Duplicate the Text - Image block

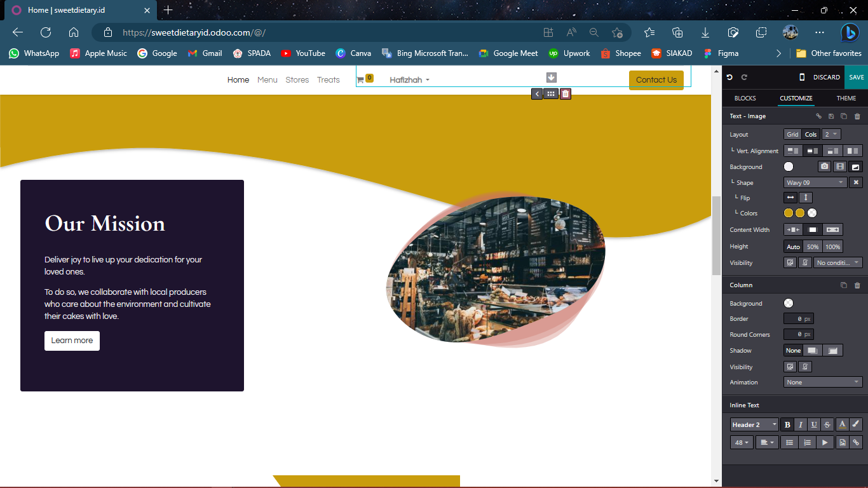pyautogui.click(x=844, y=116)
